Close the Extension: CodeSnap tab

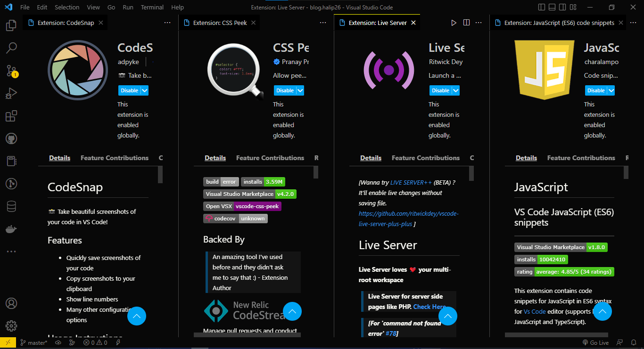tap(101, 23)
